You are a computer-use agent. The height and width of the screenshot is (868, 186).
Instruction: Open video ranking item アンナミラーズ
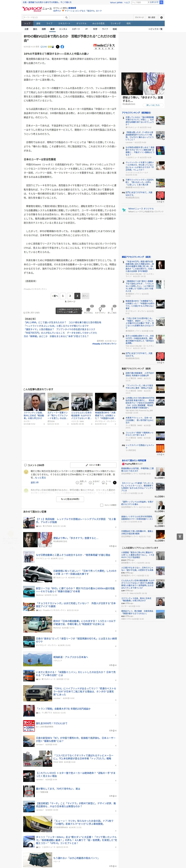tap(139, 387)
